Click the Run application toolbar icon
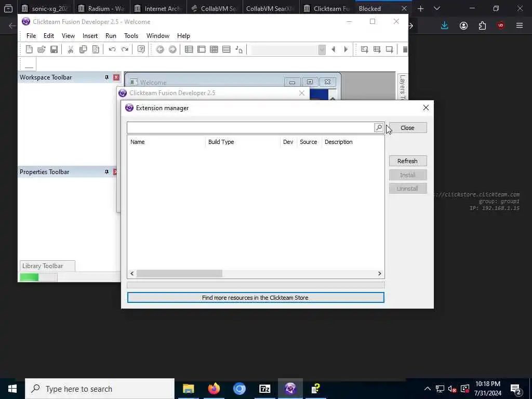The image size is (532, 399). click(377, 49)
